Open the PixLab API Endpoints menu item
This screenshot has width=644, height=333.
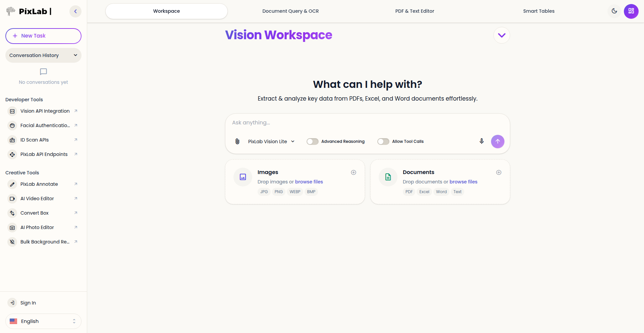click(43, 154)
